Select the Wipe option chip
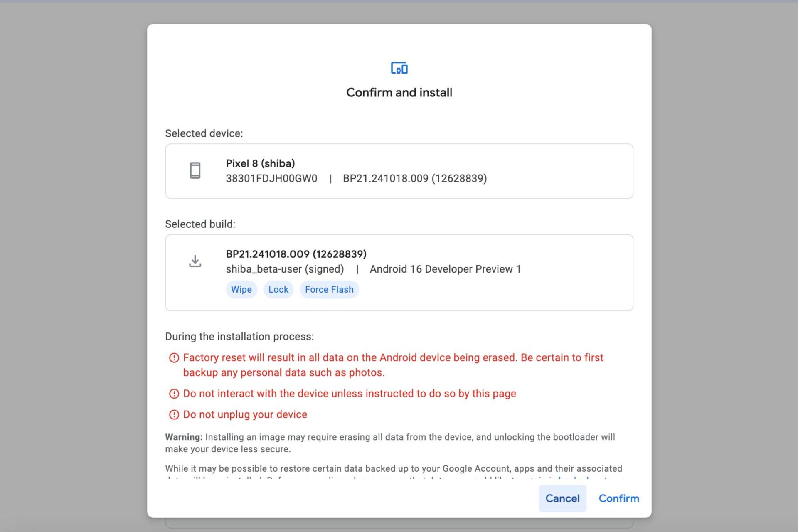Image resolution: width=798 pixels, height=532 pixels. coord(241,290)
